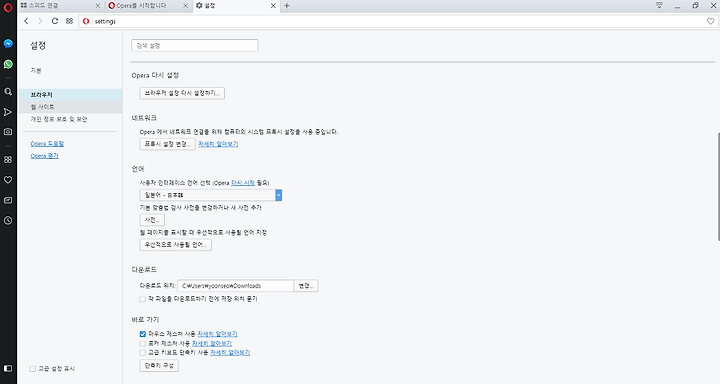The width and height of the screenshot is (720, 384).
Task: Open start page grid icon in toolbar
Action: (69, 21)
